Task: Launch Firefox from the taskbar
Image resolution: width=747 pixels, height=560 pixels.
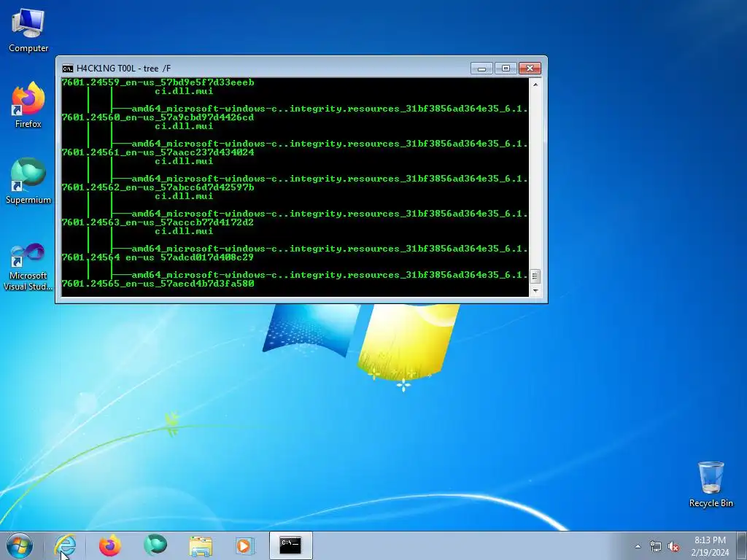Action: click(110, 545)
